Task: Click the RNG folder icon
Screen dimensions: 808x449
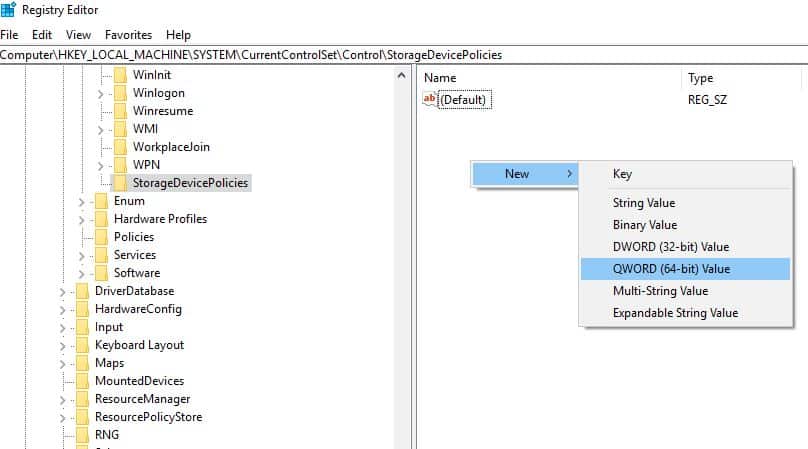Action: pos(82,436)
